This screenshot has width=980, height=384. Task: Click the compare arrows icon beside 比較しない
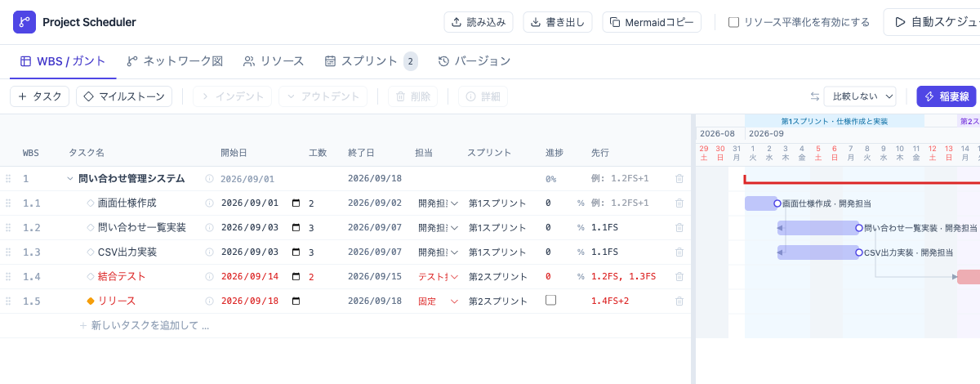(x=814, y=96)
